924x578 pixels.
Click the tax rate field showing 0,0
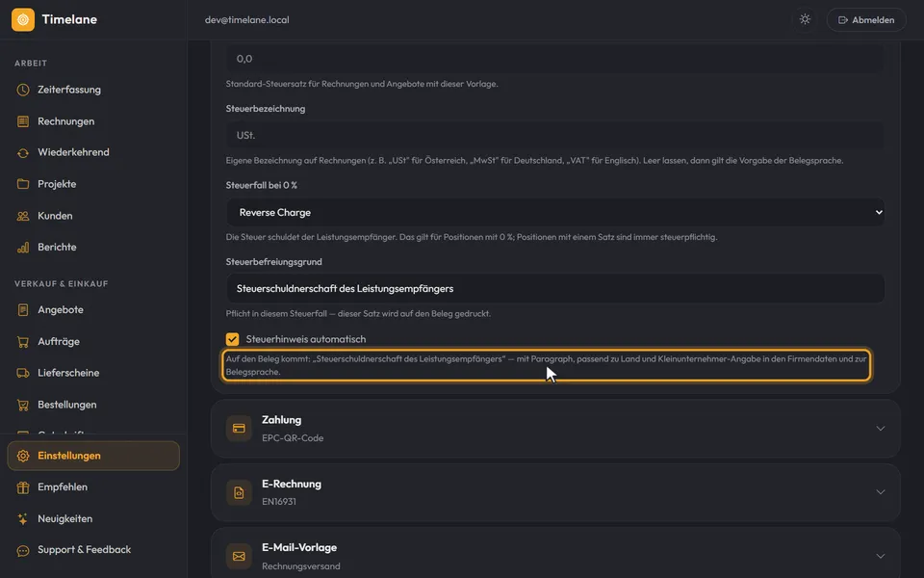555,59
